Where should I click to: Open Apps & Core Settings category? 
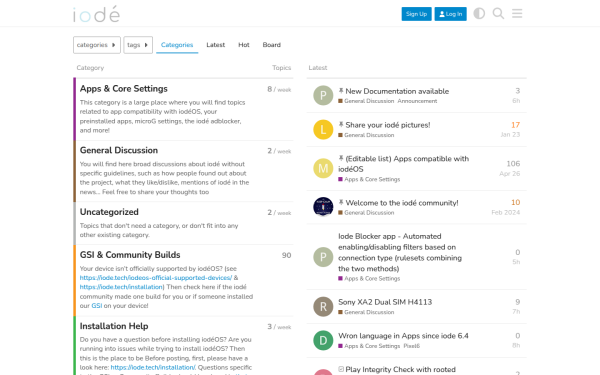(x=124, y=88)
